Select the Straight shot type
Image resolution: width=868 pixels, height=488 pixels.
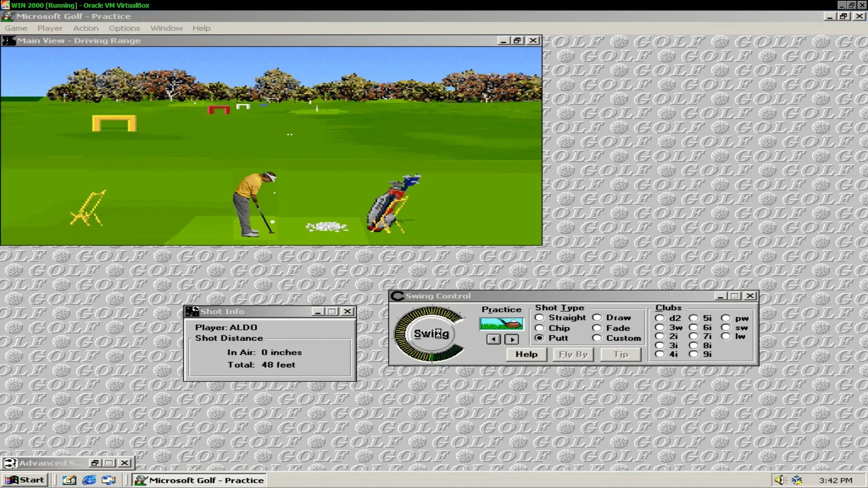pyautogui.click(x=539, y=318)
